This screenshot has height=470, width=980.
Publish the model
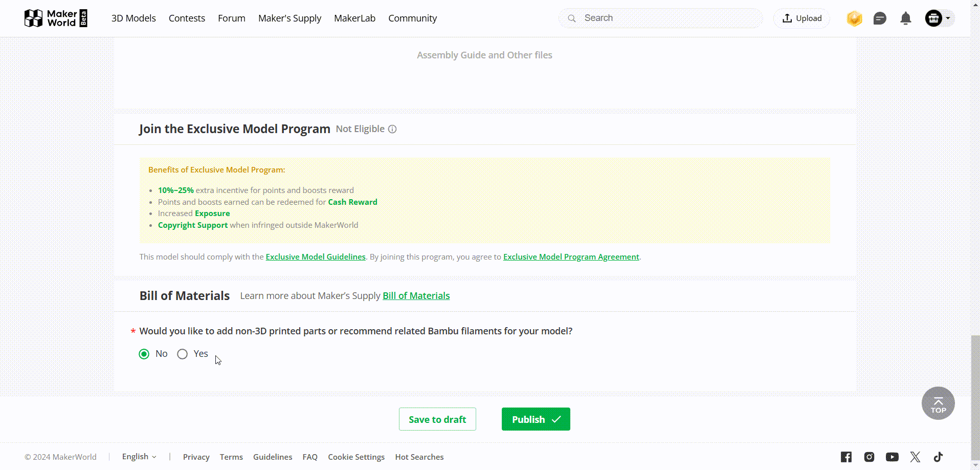(x=536, y=419)
